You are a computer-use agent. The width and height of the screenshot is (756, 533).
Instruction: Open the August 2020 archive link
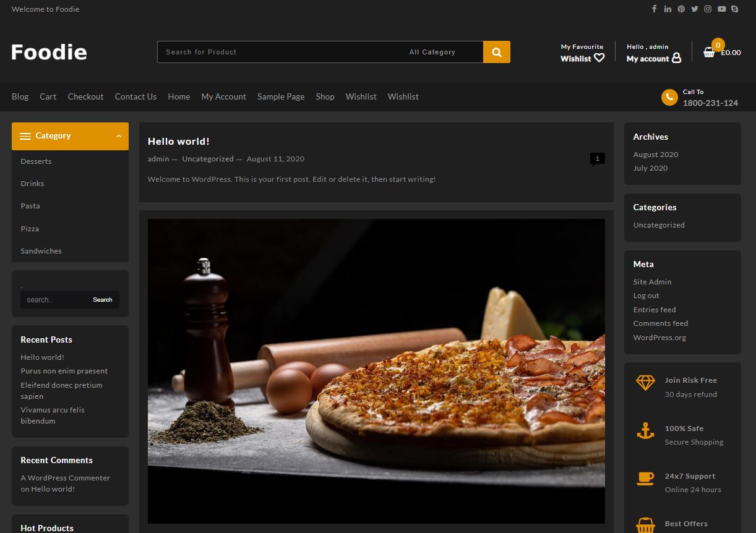point(655,155)
